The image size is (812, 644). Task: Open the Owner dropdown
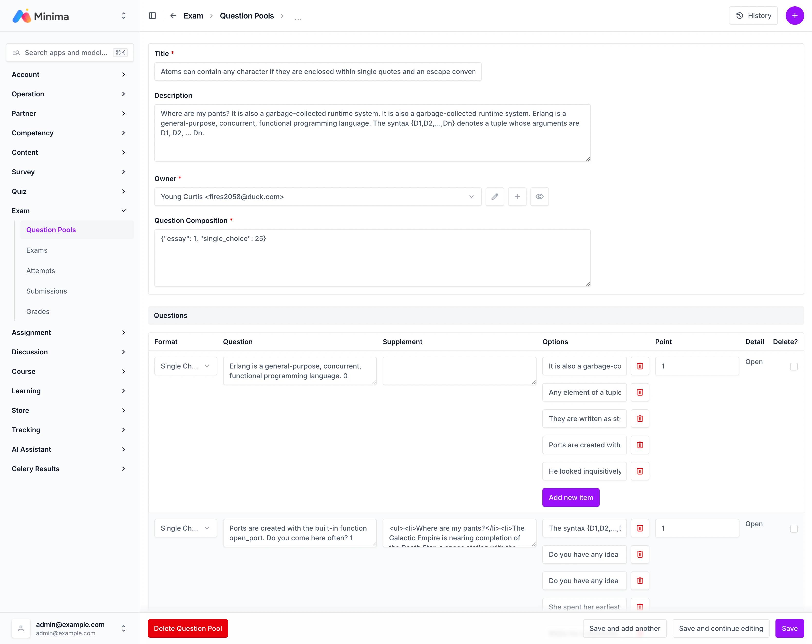point(318,196)
